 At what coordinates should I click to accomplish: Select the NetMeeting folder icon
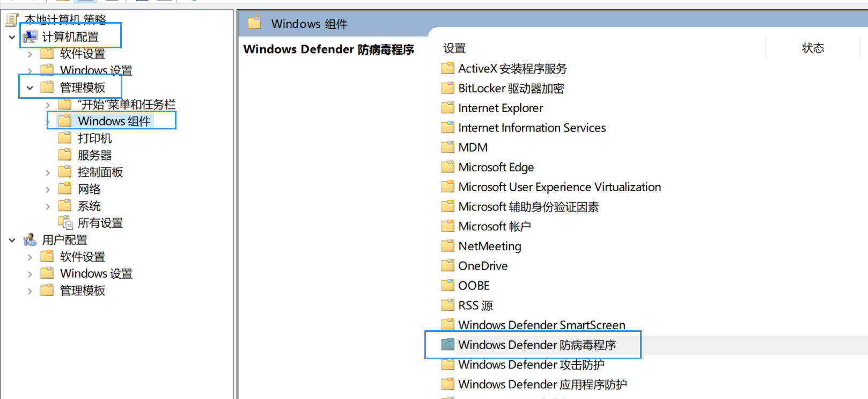[x=447, y=246]
